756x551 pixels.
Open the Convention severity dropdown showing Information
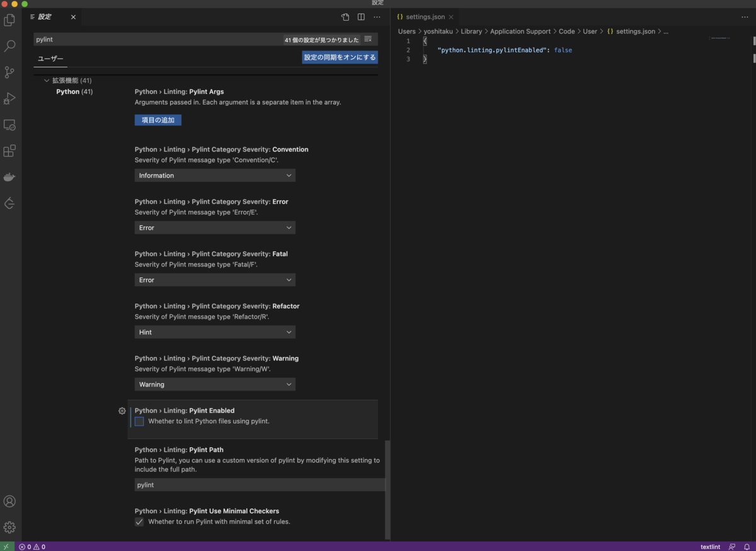pos(215,176)
